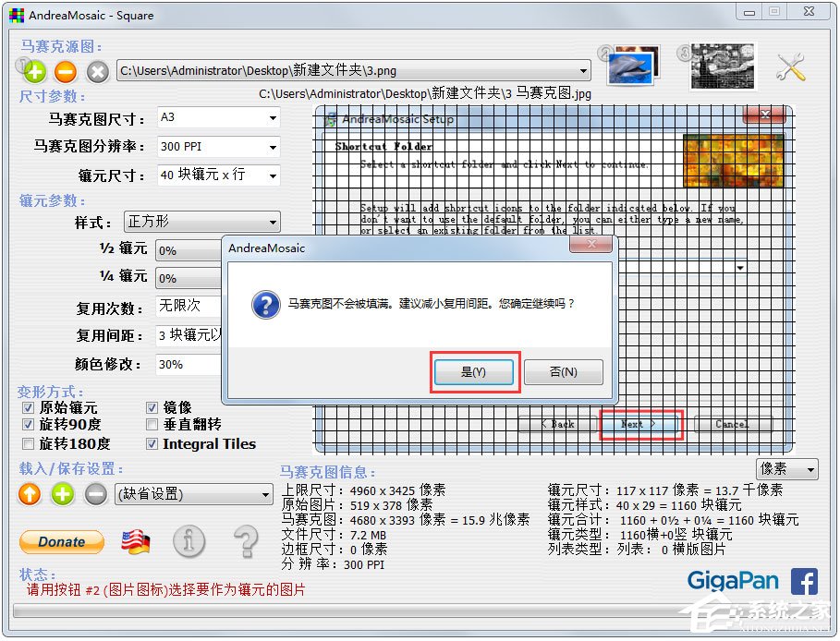The image size is (840, 641).
Task: Click the output path 3 马赛克图.jpg text
Action: point(425,94)
